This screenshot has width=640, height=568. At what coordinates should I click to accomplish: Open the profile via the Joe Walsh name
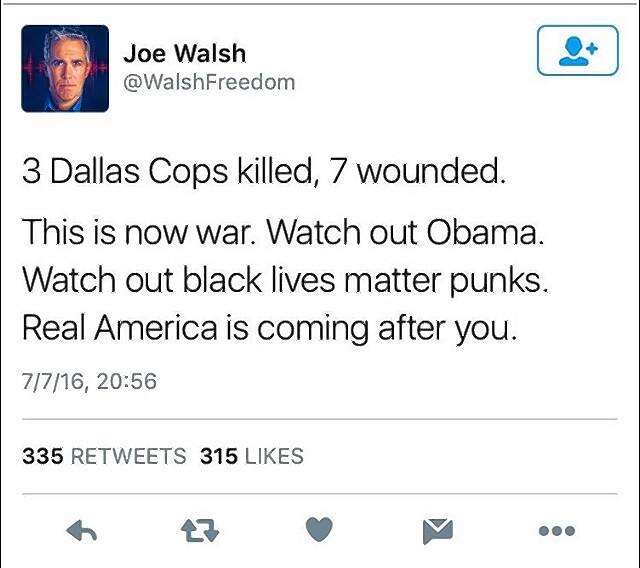pos(185,53)
